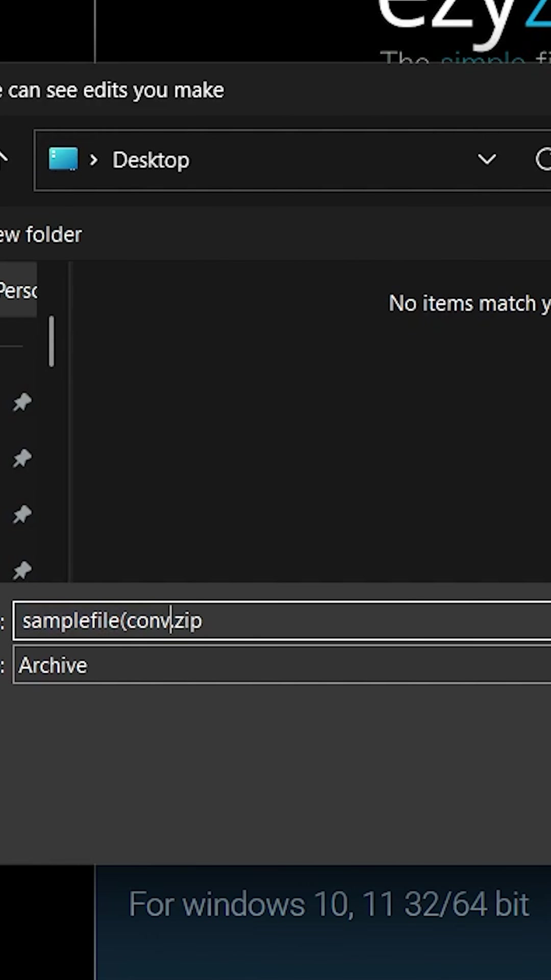Click the second pin icon in sidebar

coord(22,458)
